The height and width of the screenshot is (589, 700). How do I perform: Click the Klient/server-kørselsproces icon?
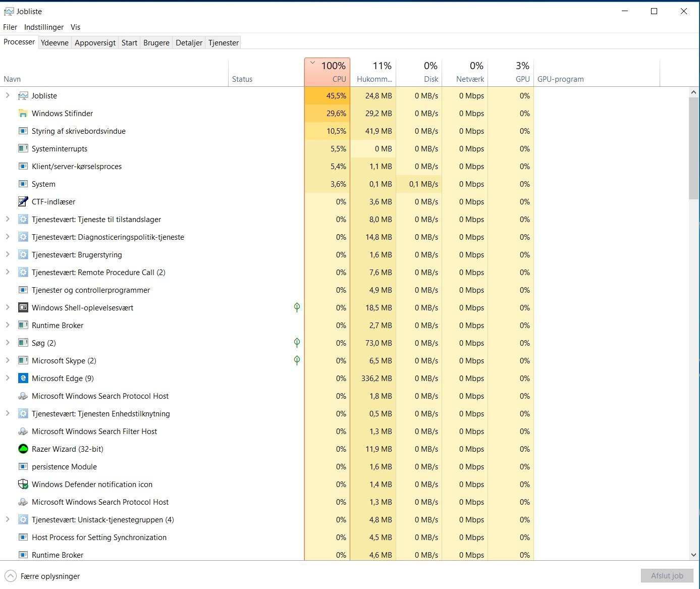point(23,167)
